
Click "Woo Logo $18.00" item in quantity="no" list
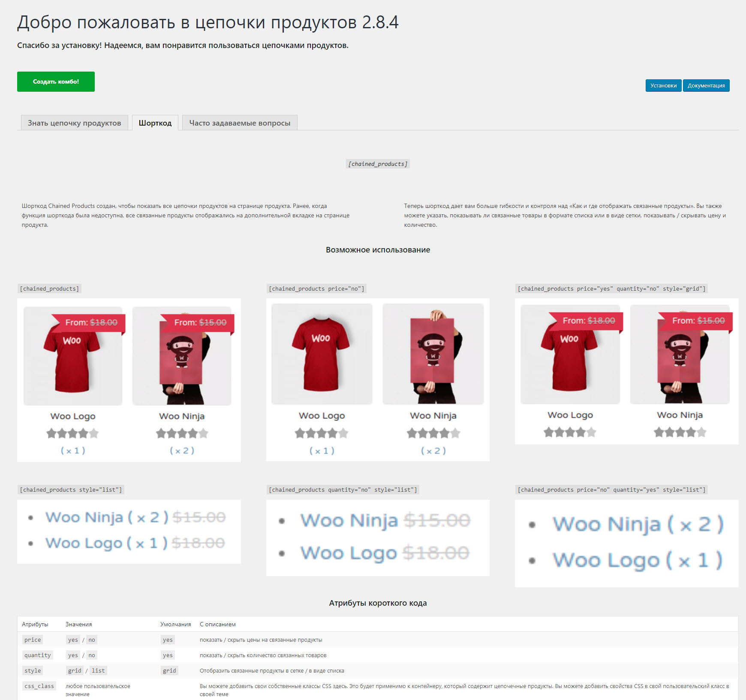(x=385, y=553)
